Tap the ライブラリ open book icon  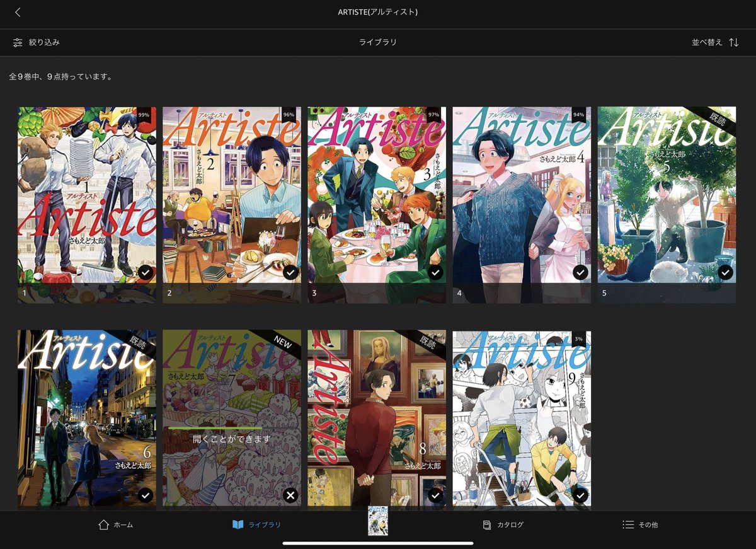(238, 524)
